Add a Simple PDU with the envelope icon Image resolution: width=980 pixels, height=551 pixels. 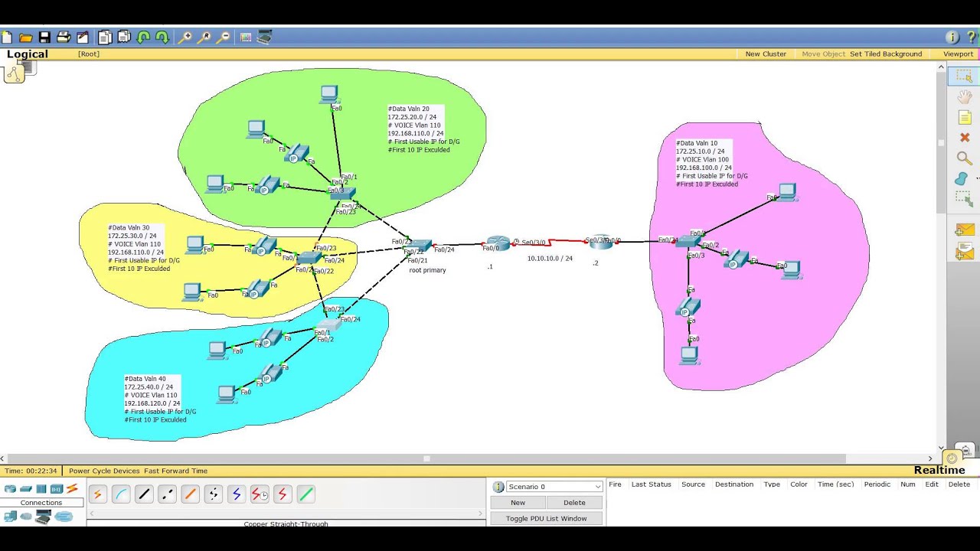[x=964, y=230]
